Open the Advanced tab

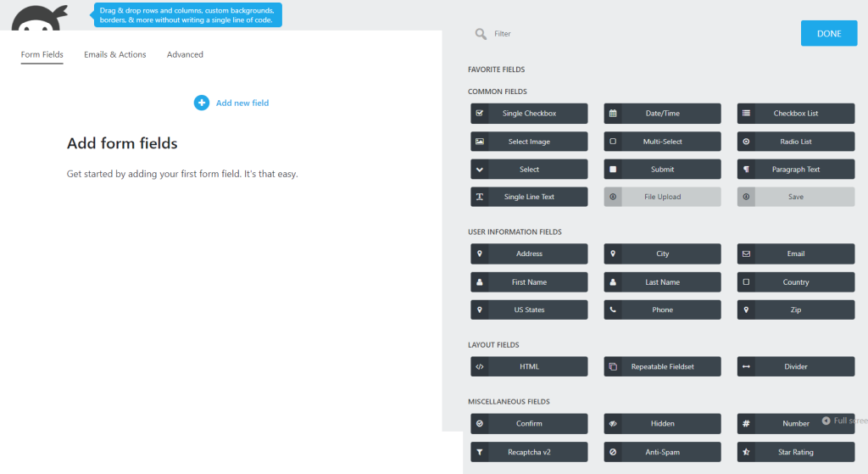pyautogui.click(x=185, y=54)
